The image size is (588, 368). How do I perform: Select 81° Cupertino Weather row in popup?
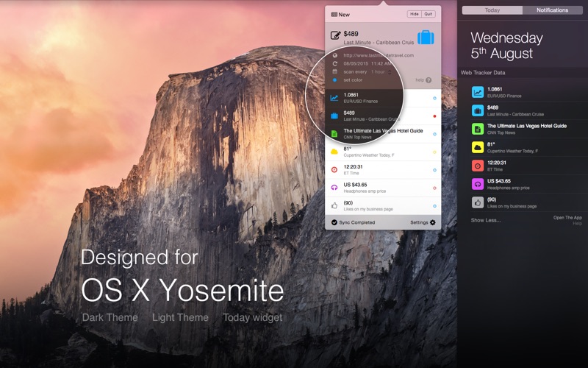383,152
